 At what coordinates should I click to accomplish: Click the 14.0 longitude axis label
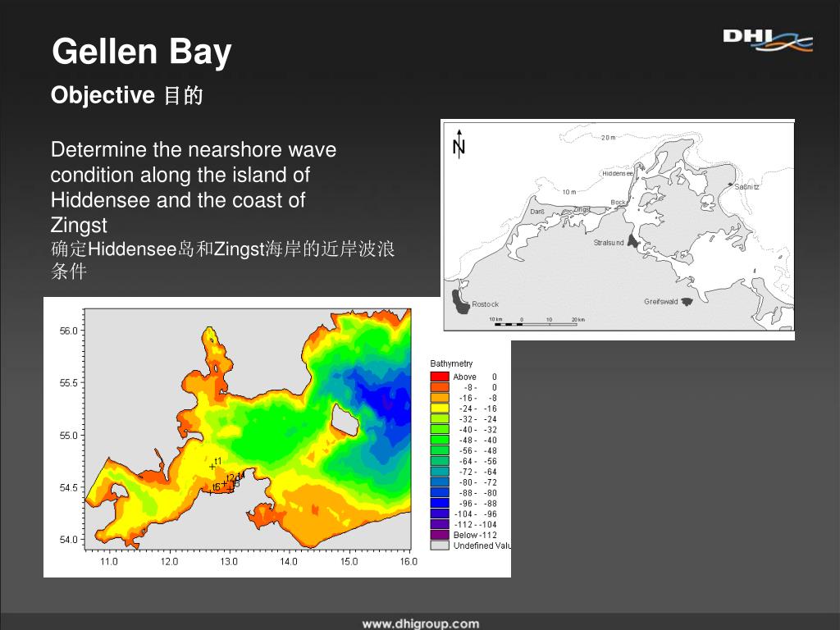pos(290,561)
